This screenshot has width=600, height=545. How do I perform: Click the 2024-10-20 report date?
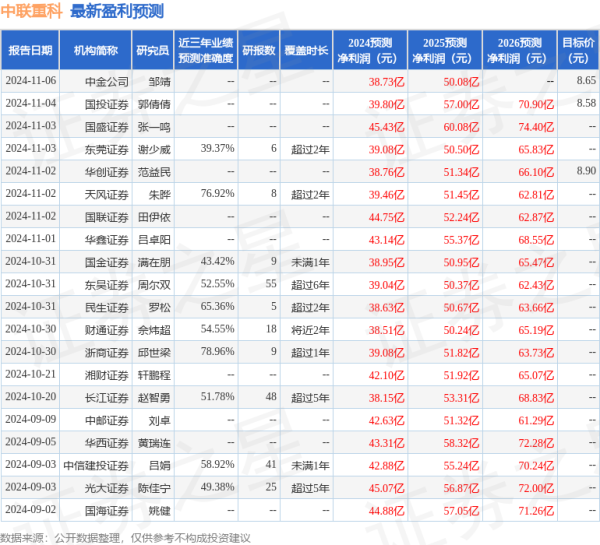[31, 397]
